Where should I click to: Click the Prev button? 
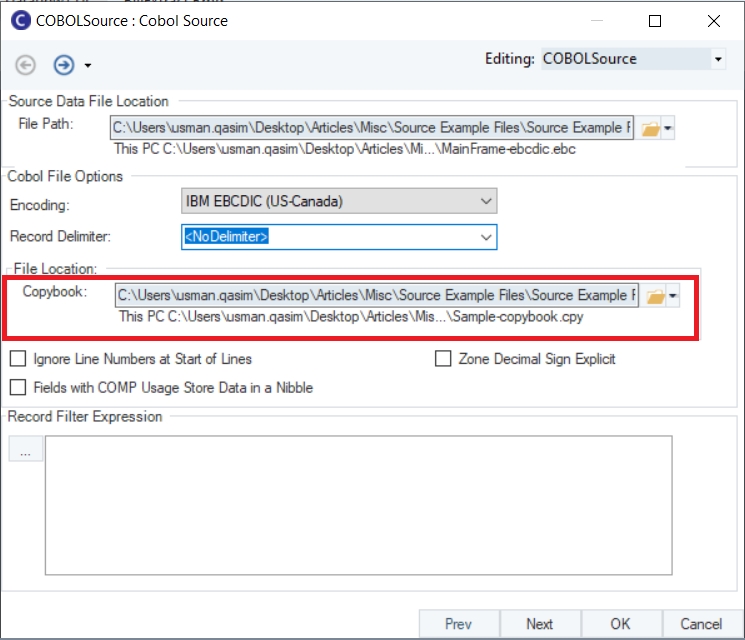458,623
